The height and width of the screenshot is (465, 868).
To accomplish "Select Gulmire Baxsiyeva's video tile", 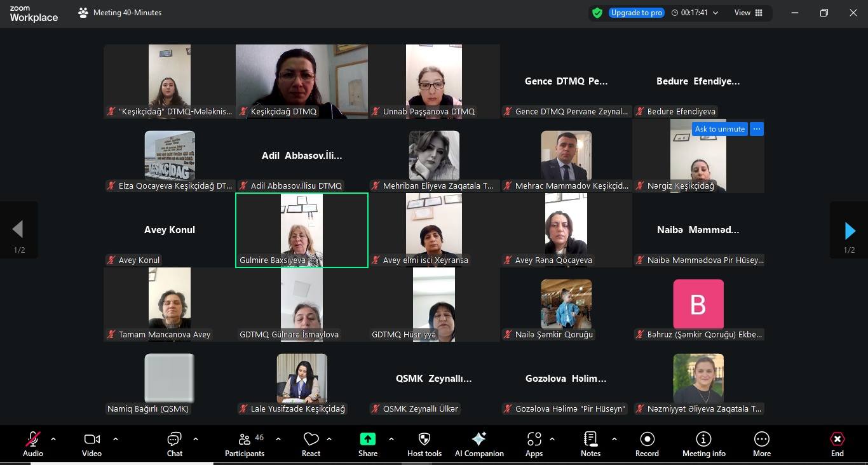I will [x=302, y=229].
